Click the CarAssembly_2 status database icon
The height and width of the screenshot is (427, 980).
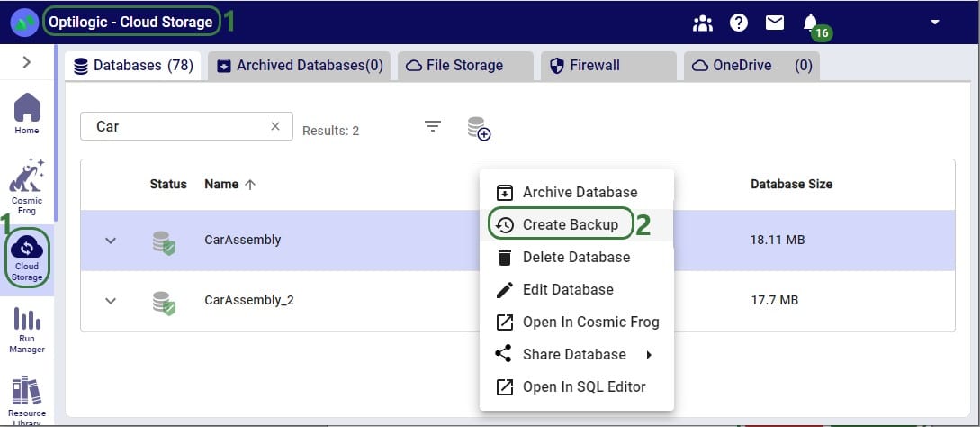(164, 303)
